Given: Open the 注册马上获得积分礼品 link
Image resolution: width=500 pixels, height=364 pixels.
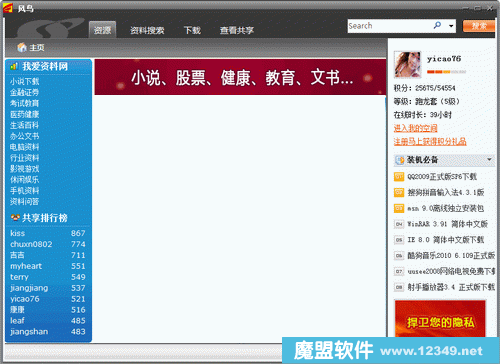Looking at the screenshot, I should pyautogui.click(x=430, y=141).
